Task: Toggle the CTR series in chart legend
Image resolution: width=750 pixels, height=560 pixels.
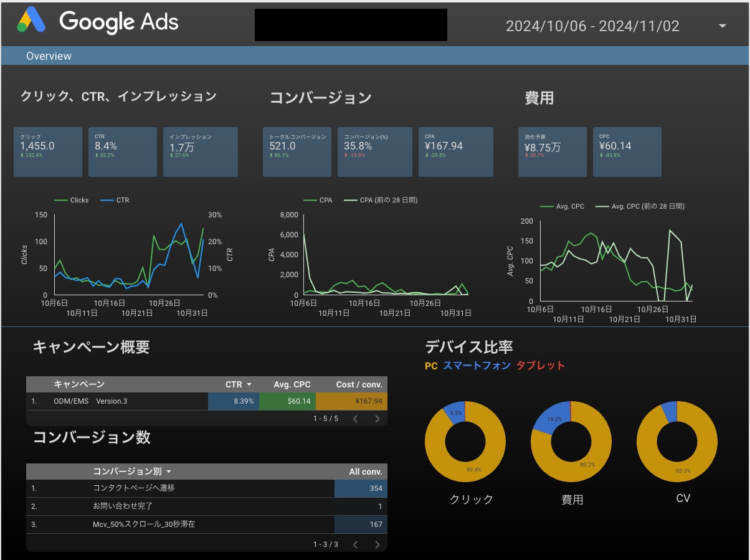Action: tap(115, 200)
